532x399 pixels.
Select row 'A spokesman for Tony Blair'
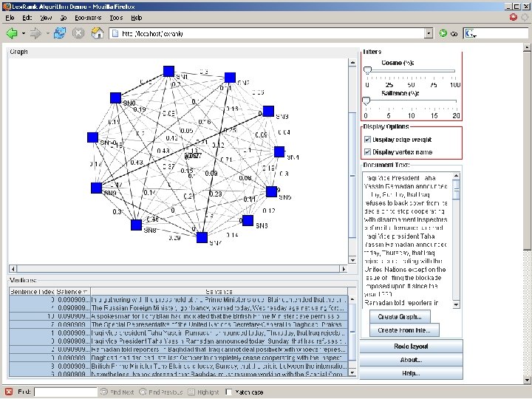(179, 316)
